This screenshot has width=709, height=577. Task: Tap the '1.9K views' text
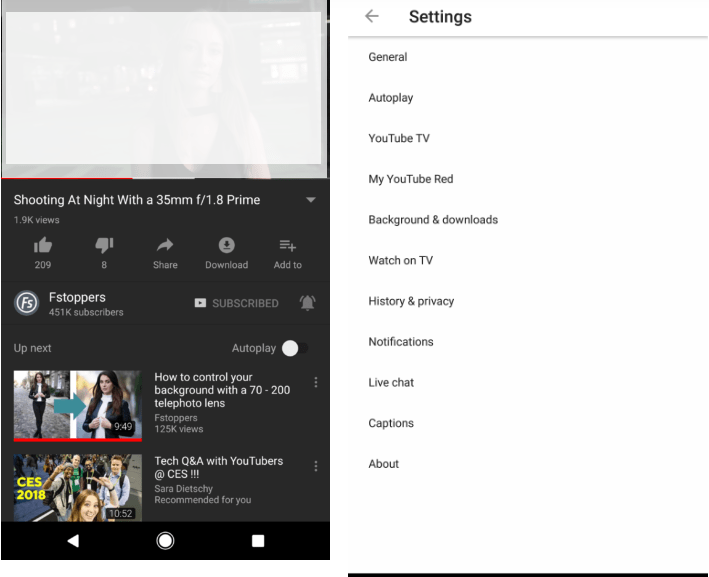tap(37, 220)
